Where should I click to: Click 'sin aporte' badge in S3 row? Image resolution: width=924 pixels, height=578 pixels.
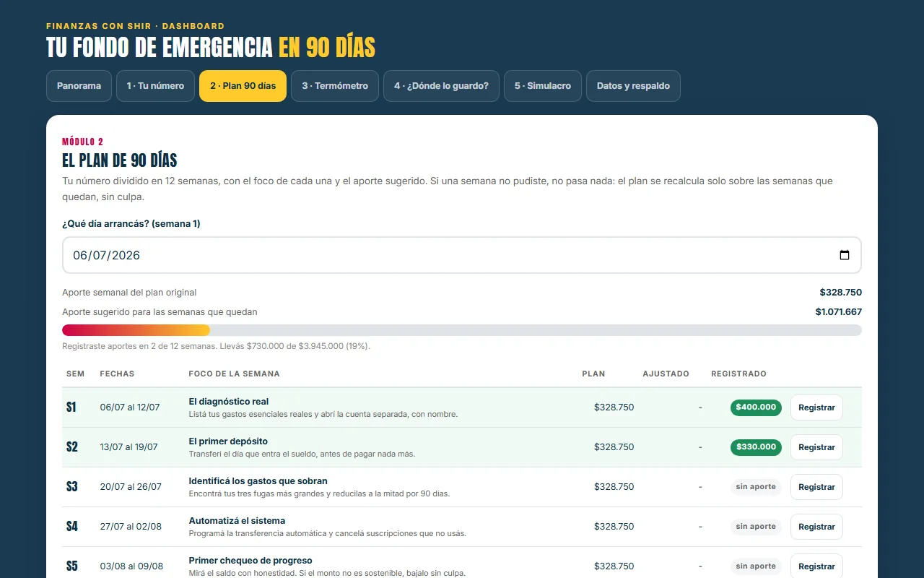756,487
